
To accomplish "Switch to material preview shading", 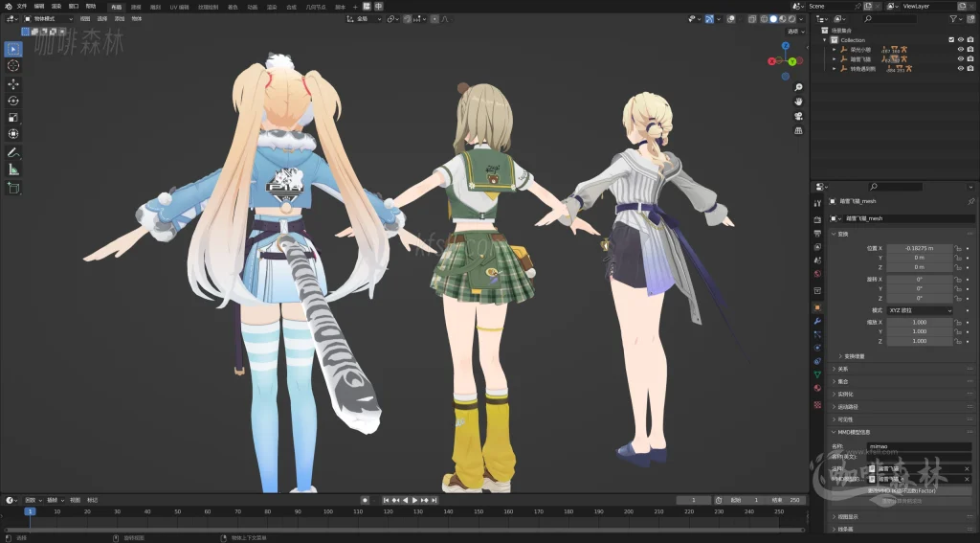I will pos(782,19).
